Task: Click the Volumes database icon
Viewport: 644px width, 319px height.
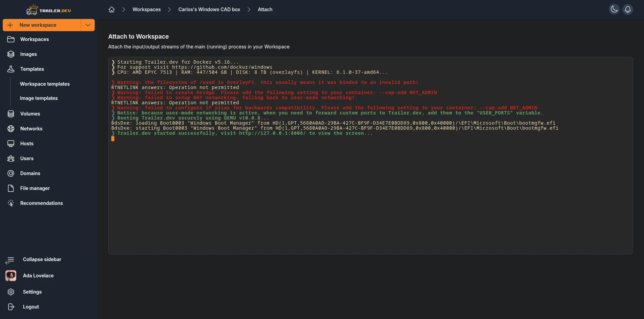Action: tap(11, 114)
